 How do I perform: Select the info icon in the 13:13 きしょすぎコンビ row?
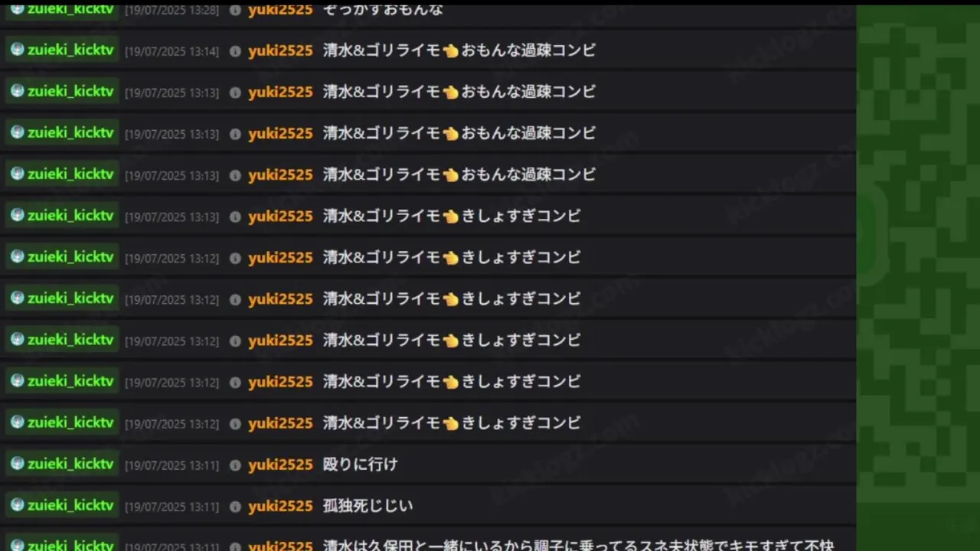pos(235,217)
